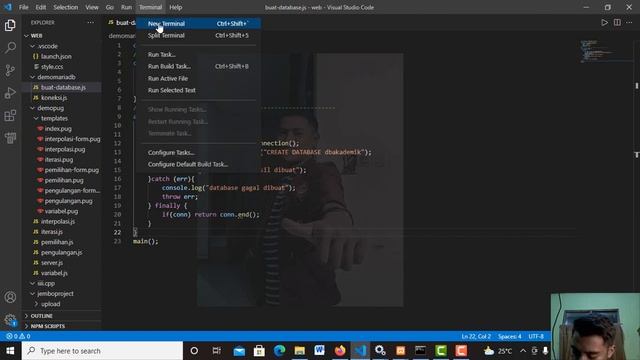Select New Terminal menu entry
This screenshot has width=640, height=360.
pos(198,24)
